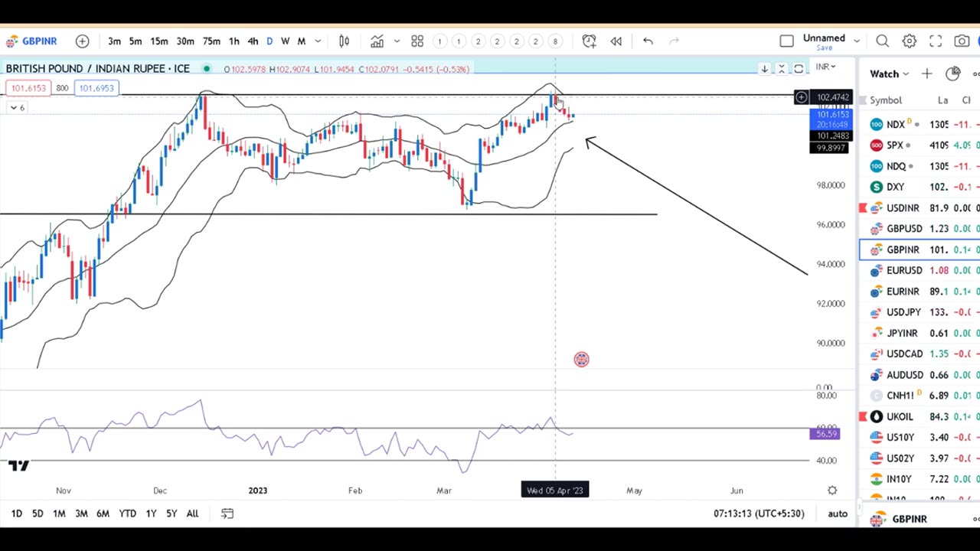The image size is (980, 551).
Task: Select NDX in the watchlist
Action: 920,125
